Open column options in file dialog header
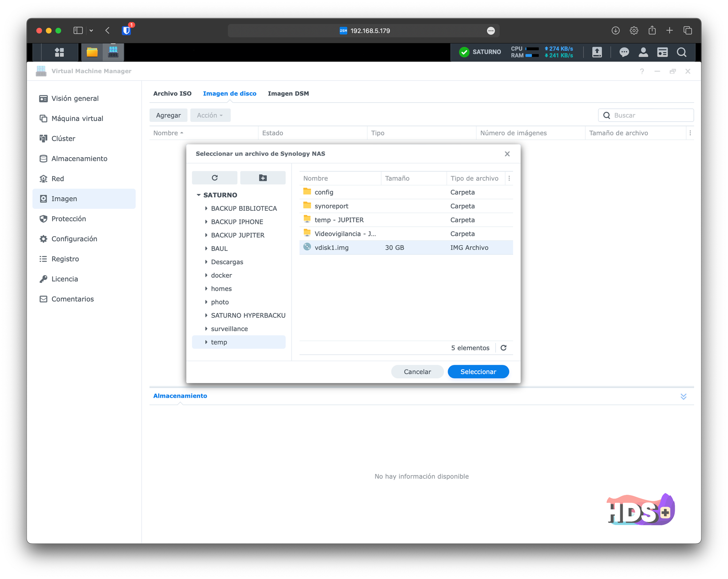The width and height of the screenshot is (728, 579). coord(509,178)
